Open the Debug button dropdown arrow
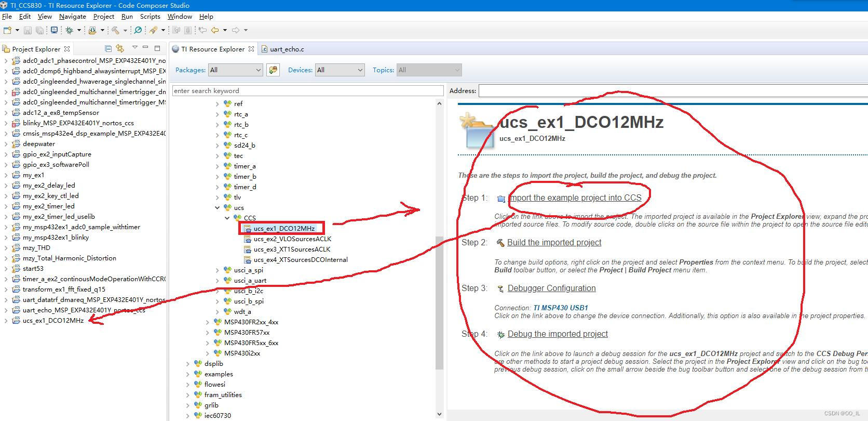 (x=79, y=30)
